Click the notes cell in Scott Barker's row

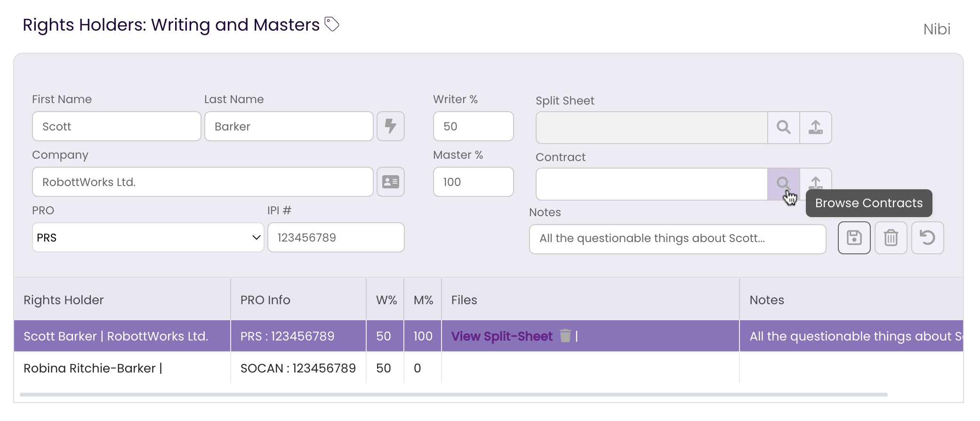click(x=851, y=336)
